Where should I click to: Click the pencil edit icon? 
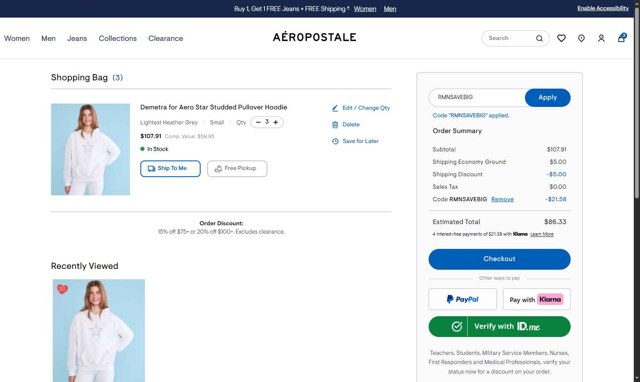pyautogui.click(x=335, y=108)
